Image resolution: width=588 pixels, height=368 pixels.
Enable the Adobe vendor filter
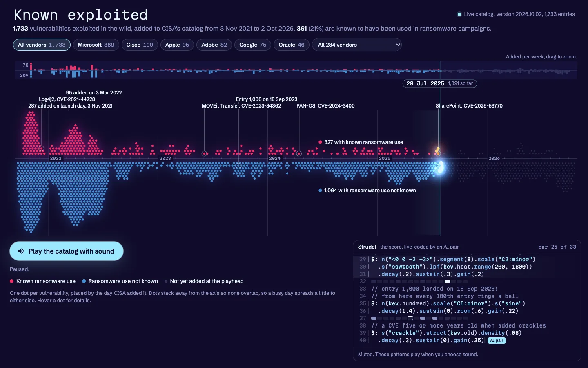(214, 45)
